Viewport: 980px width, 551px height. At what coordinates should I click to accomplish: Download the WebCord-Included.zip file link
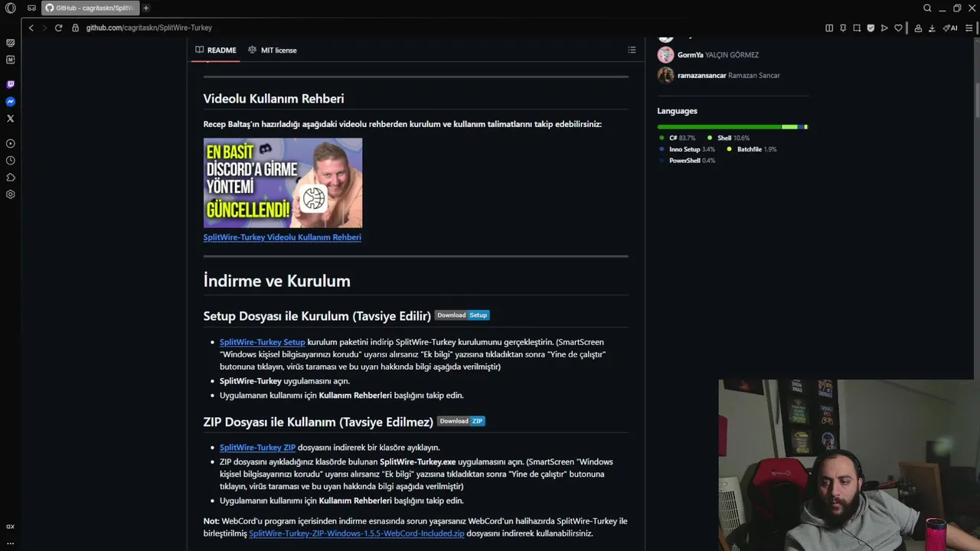click(x=356, y=533)
